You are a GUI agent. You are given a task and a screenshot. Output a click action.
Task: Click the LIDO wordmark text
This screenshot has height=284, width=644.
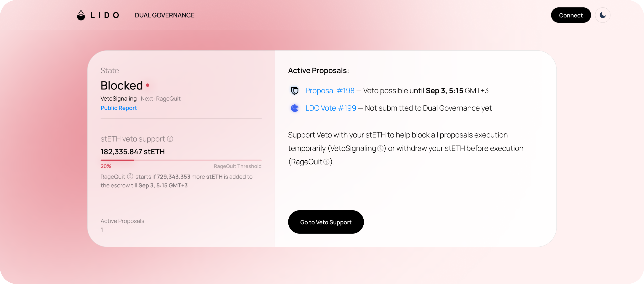tap(105, 15)
